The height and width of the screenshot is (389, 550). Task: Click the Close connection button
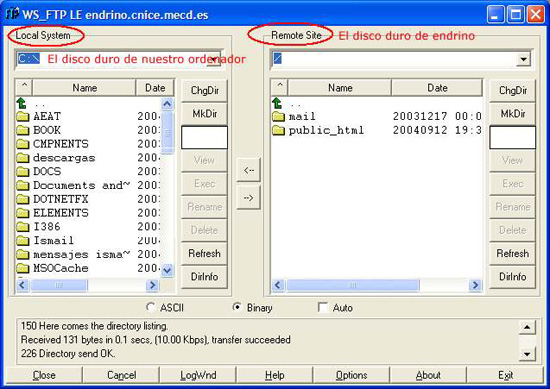(x=44, y=375)
